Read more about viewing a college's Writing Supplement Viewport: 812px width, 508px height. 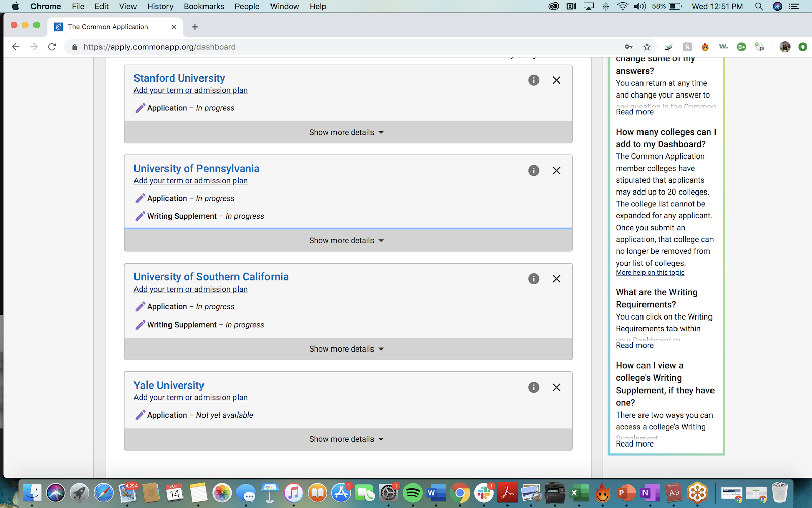(x=634, y=443)
